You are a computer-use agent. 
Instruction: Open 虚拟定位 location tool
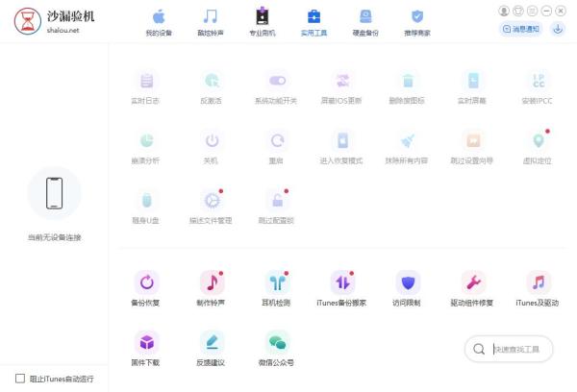pyautogui.click(x=538, y=148)
